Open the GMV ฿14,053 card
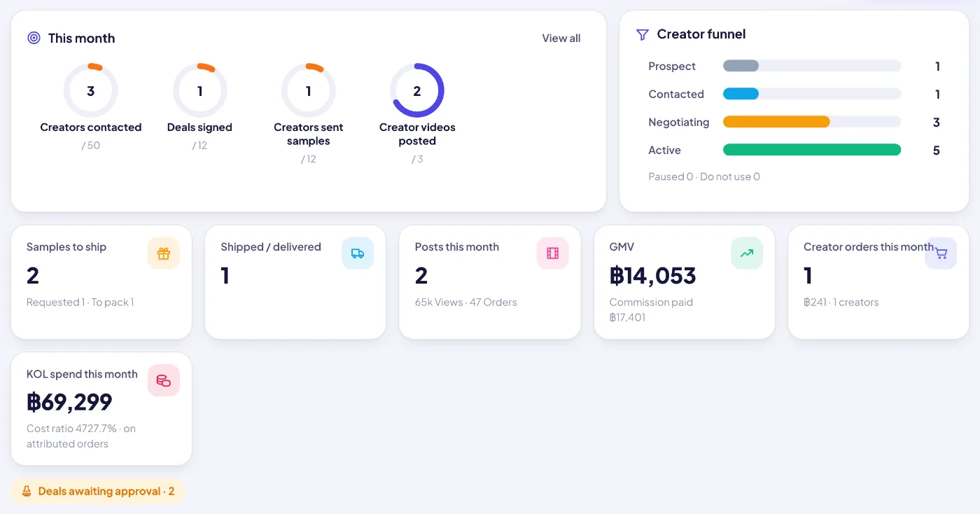 click(685, 282)
